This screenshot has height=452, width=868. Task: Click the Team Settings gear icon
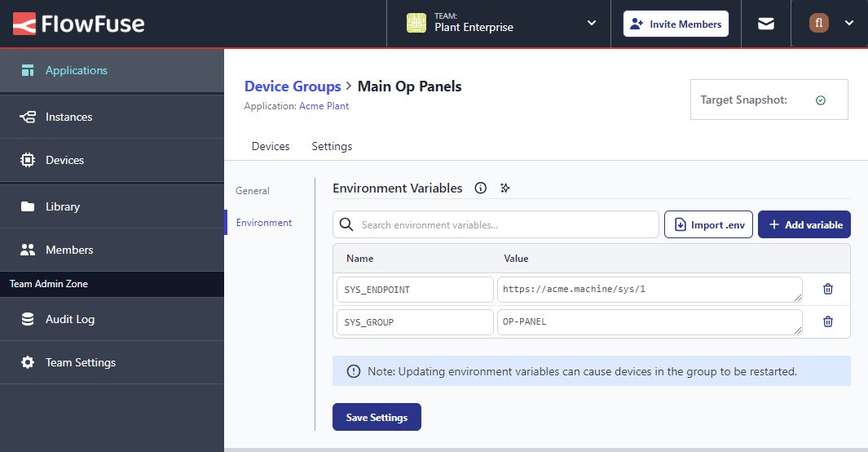(28, 362)
